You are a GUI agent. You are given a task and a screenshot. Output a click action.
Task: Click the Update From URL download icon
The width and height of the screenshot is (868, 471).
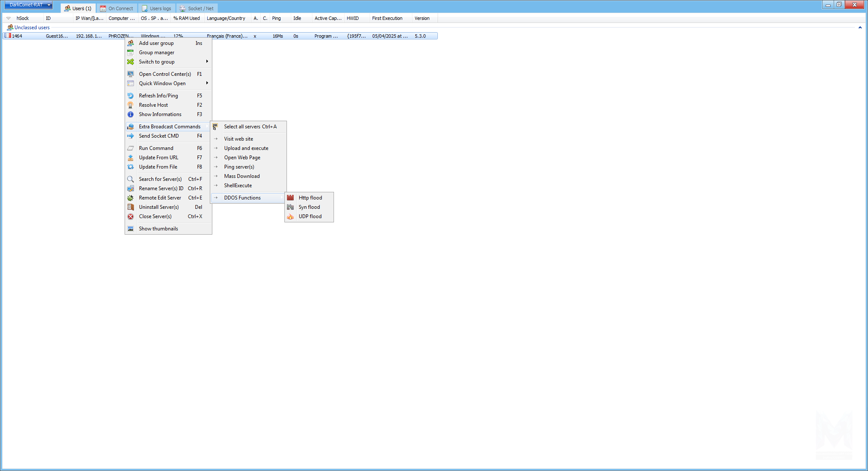pos(131,158)
